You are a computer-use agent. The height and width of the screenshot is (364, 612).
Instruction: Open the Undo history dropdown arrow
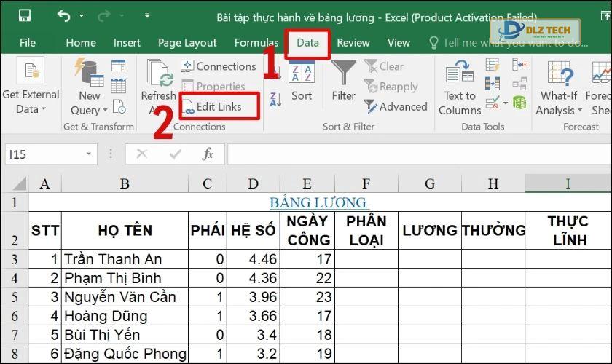(x=82, y=15)
